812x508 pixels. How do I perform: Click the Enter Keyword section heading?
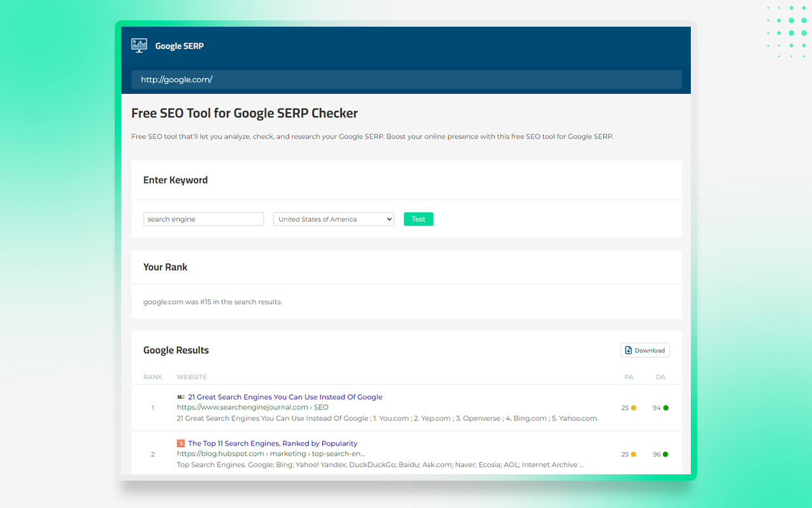coord(176,180)
